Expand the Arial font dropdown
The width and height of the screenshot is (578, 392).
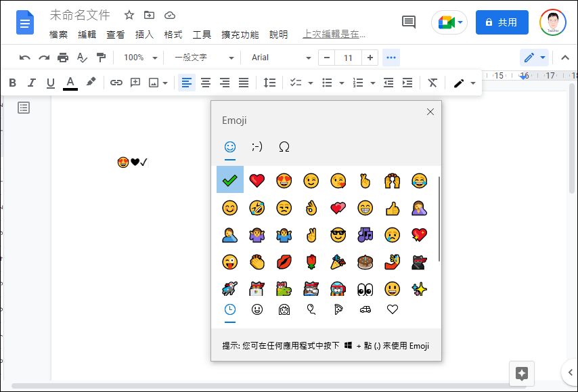280,58
